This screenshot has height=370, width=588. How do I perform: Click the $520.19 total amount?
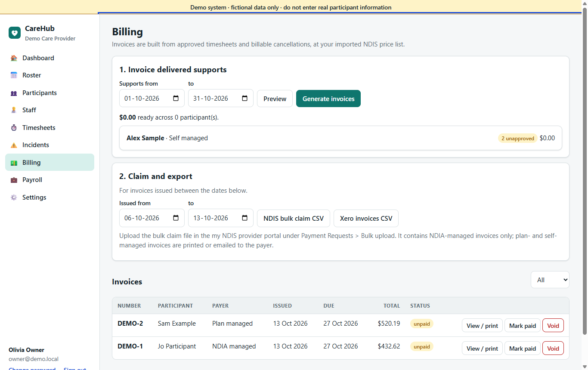[x=389, y=324]
